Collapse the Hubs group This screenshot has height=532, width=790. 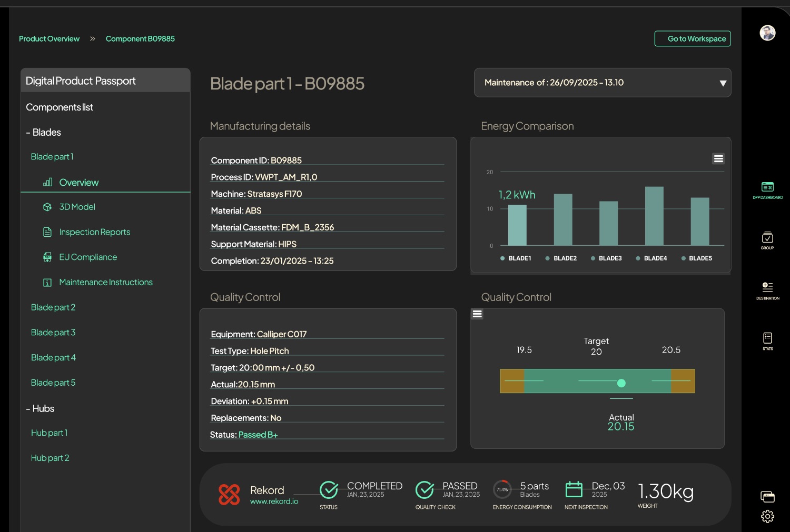[x=40, y=409]
